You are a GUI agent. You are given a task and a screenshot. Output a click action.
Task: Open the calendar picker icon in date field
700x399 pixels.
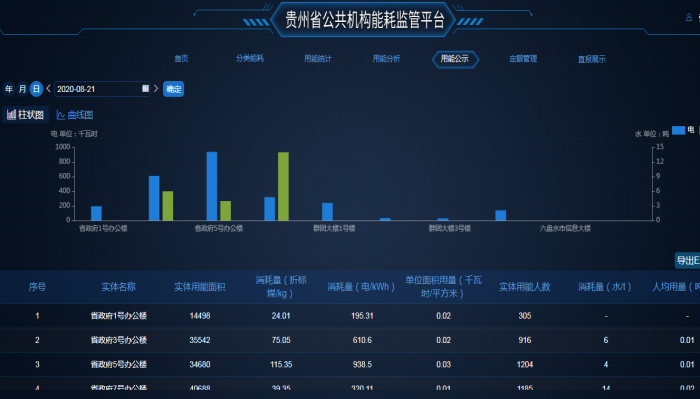tap(146, 88)
